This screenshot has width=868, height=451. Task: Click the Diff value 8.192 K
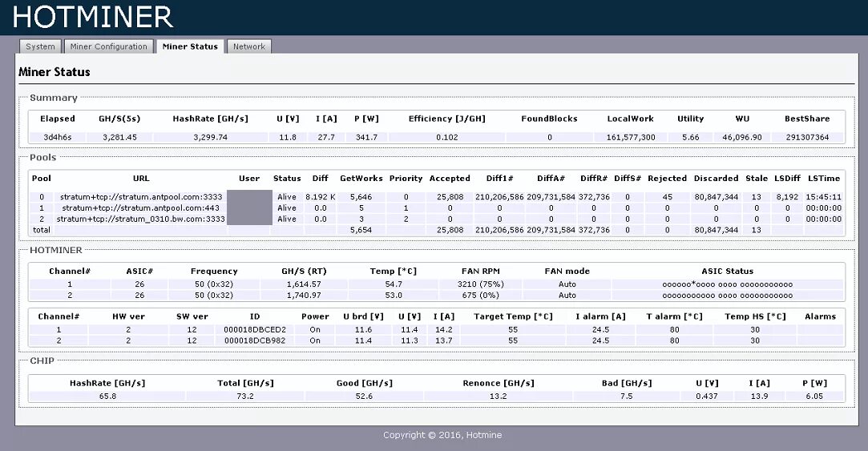(x=320, y=197)
